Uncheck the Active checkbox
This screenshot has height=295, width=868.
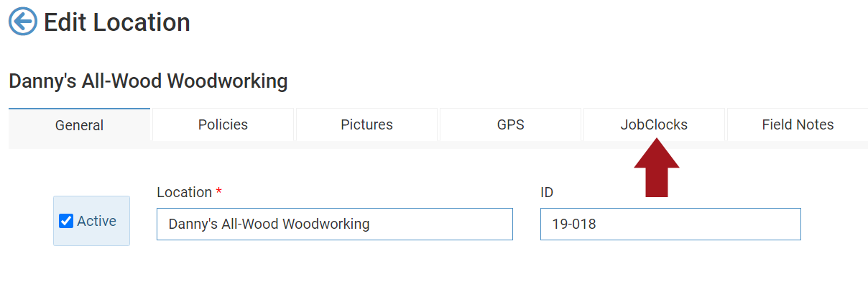pos(66,221)
